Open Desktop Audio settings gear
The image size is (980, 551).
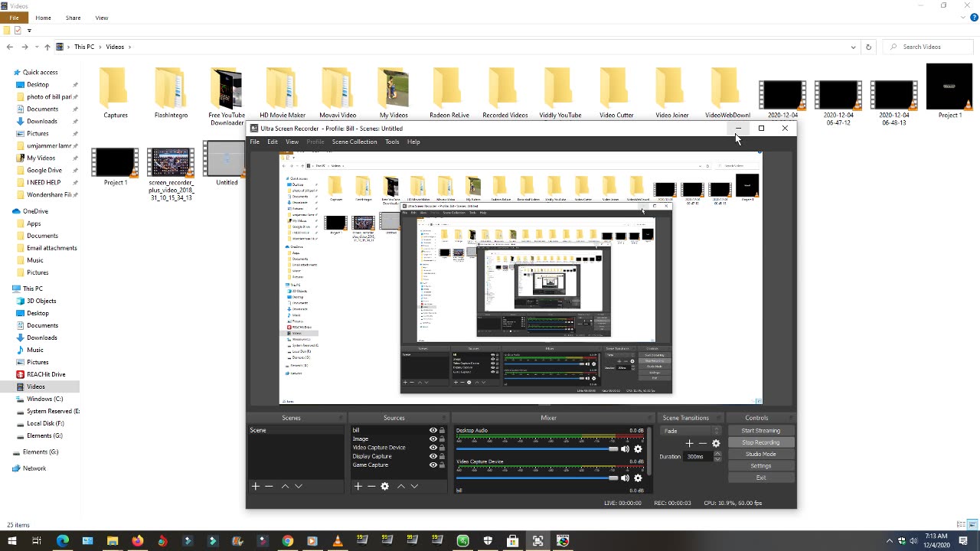[x=638, y=449]
